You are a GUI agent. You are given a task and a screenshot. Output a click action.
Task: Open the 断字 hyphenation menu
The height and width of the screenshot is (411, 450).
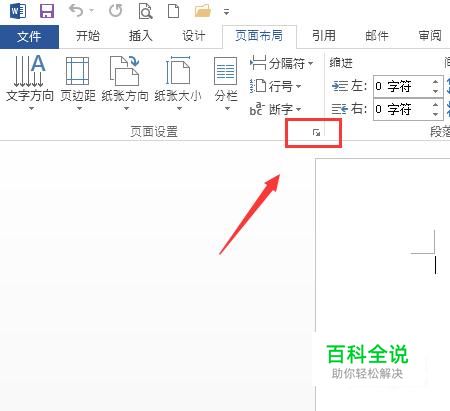(275, 109)
